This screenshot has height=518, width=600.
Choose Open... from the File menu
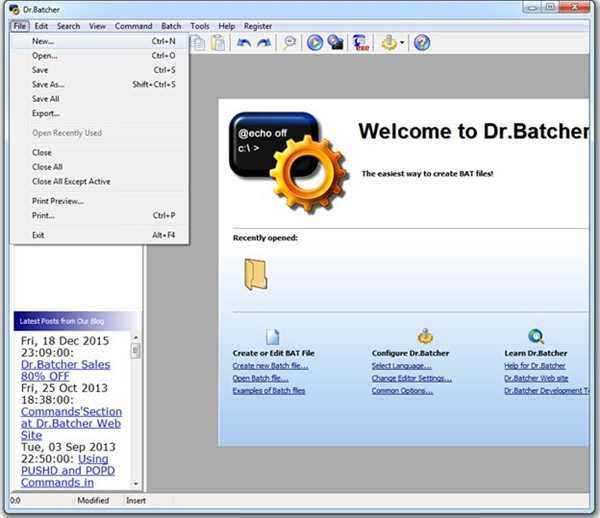[100, 55]
